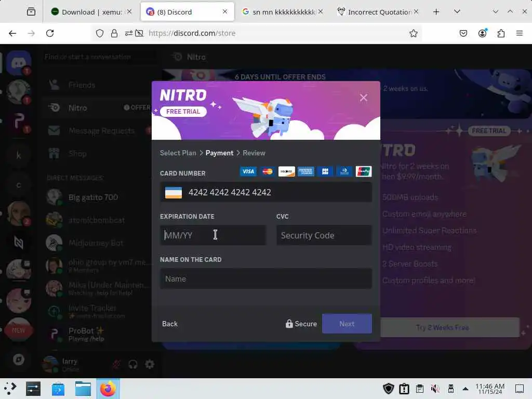The image size is (532, 399).
Task: Bookmark this page with star icon
Action: [x=413, y=33]
